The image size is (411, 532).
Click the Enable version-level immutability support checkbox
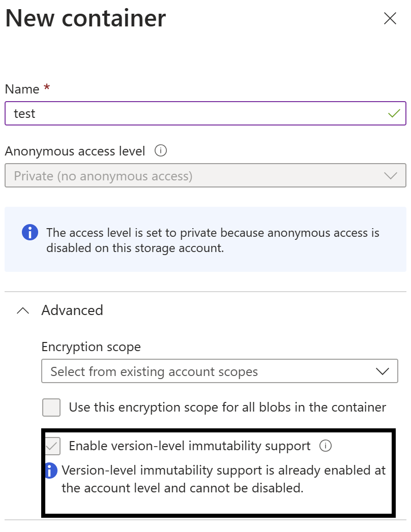point(51,446)
